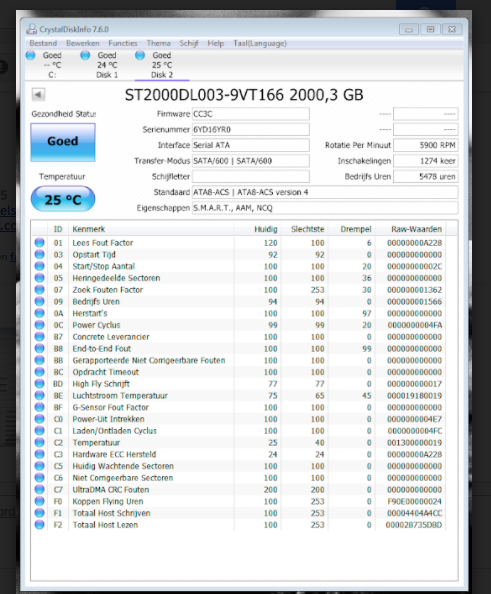Click the Rotatie Per Minuut 5900 RPM field
491x594 pixels.
pos(426,145)
